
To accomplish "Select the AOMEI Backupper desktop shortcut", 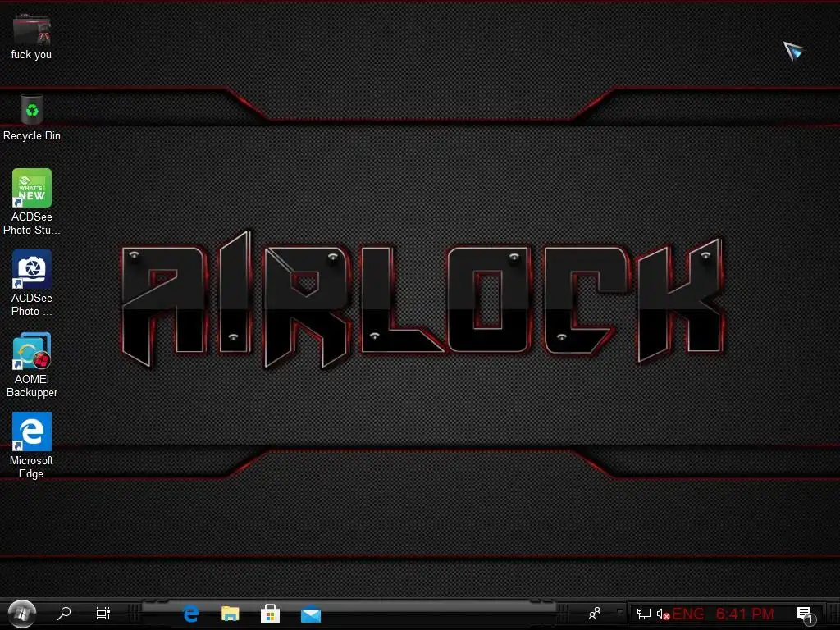I will [32, 350].
